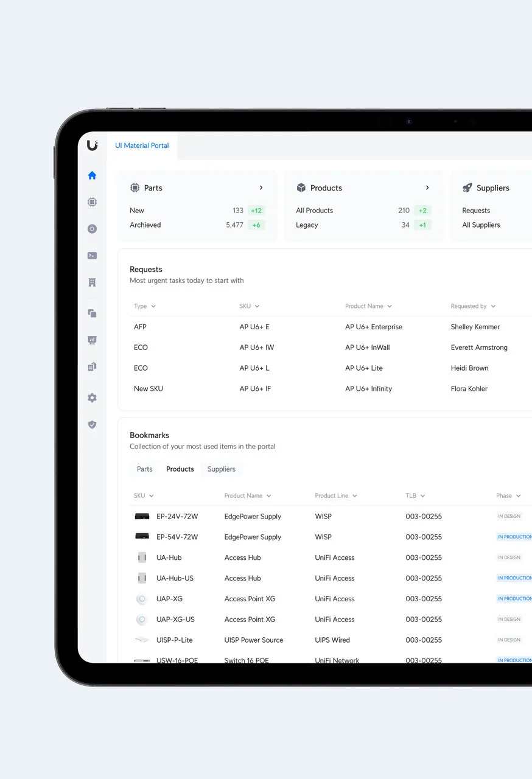This screenshot has width=532, height=779.
Task: Click the UA-Hub product thumbnail
Action: coord(142,557)
